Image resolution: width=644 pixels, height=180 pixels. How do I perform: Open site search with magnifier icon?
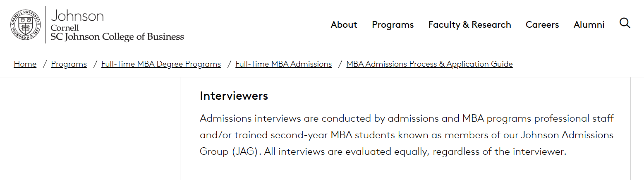625,23
